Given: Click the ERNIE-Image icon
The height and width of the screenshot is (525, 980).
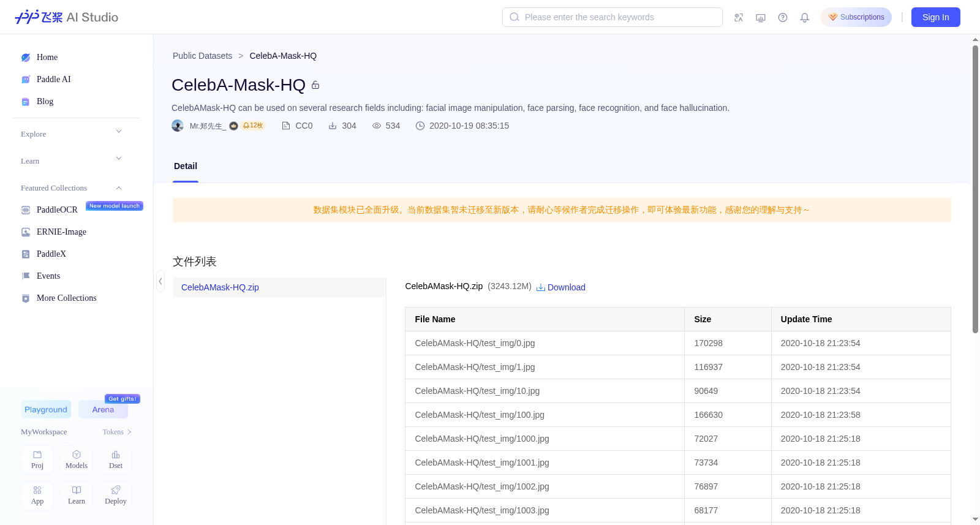Looking at the screenshot, I should [x=26, y=232].
